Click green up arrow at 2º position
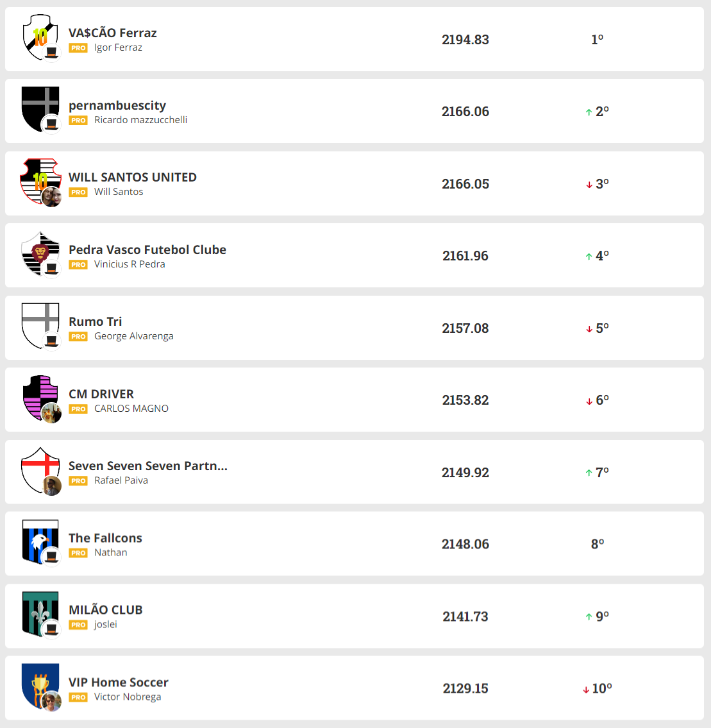711x728 pixels. 589,112
